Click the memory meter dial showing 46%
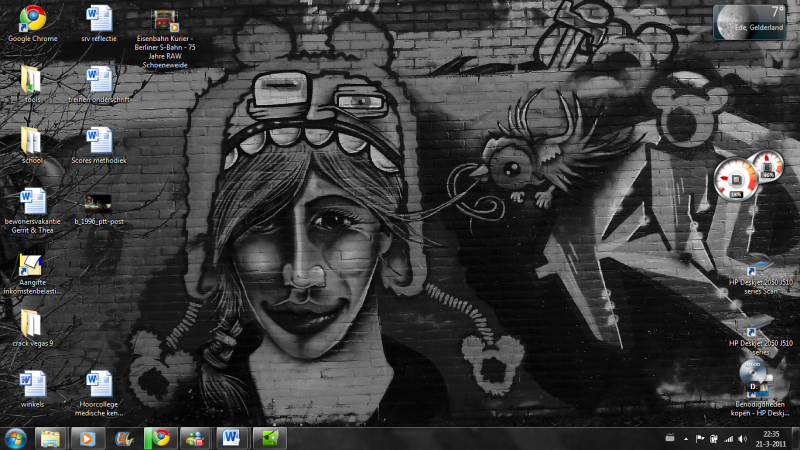This screenshot has width=800, height=450. [x=768, y=165]
